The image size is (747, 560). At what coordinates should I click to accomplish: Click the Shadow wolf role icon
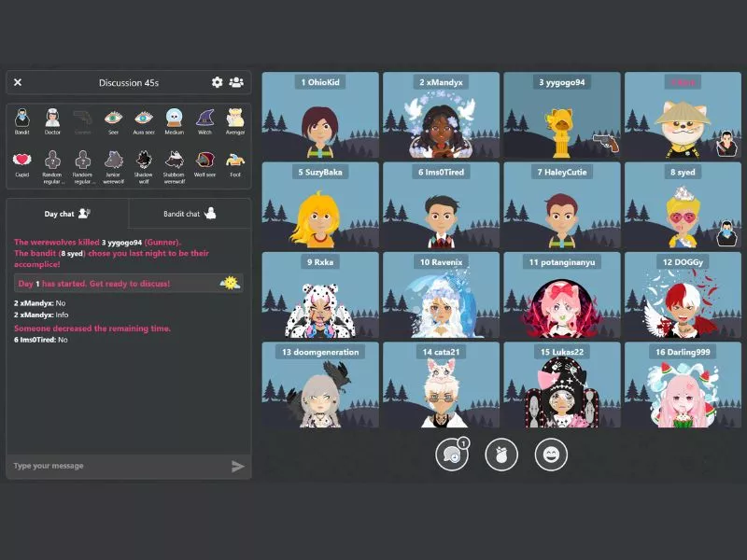[144, 160]
